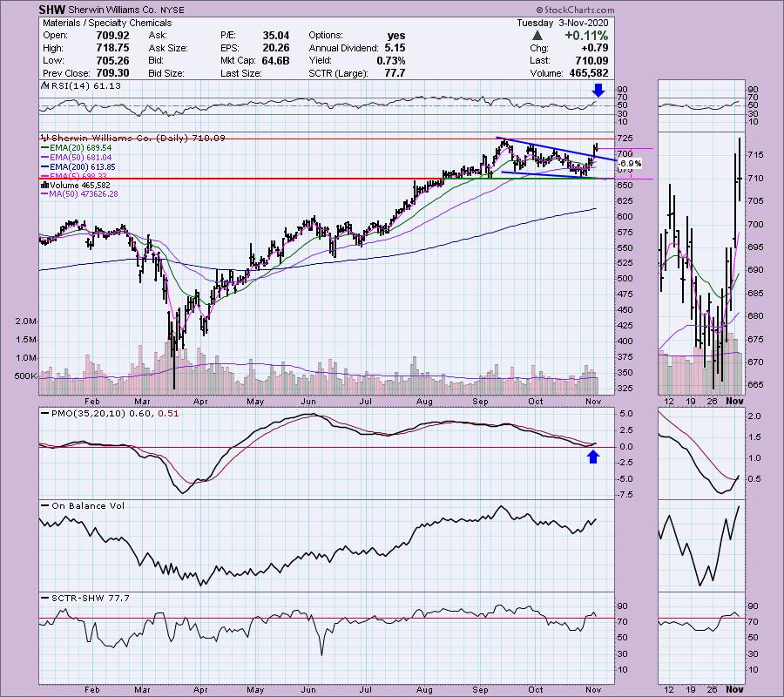
Task: Click the Bid Size label
Action: (x=166, y=73)
